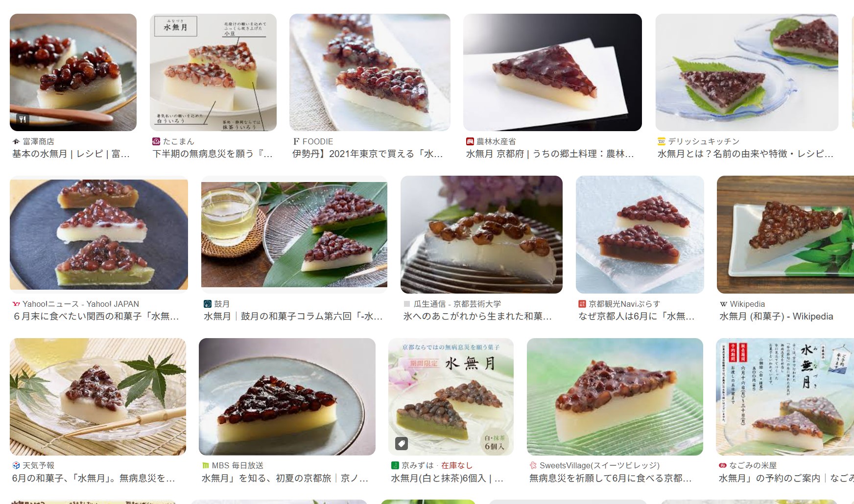Viewport: 854px width, 504px height.
Task: Click the たこまん site favicon
Action: click(x=156, y=141)
